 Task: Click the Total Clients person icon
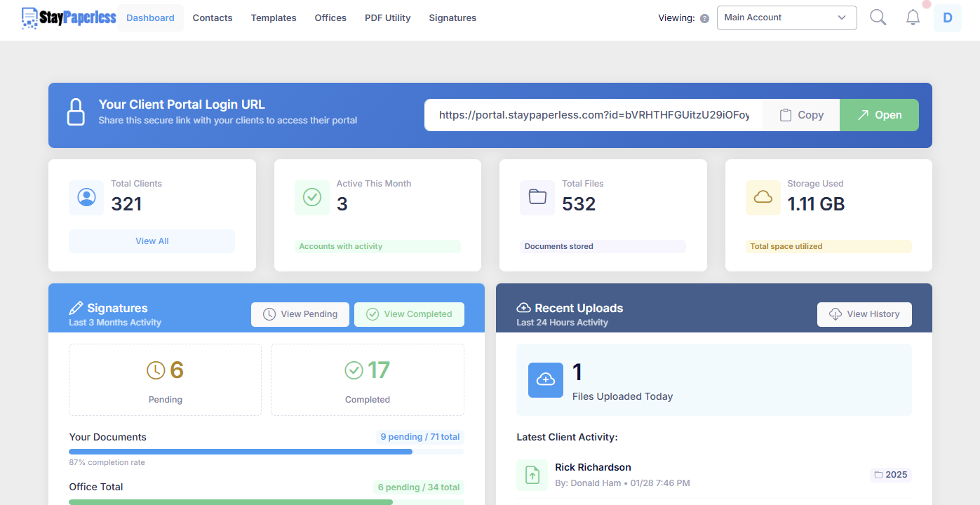click(86, 198)
